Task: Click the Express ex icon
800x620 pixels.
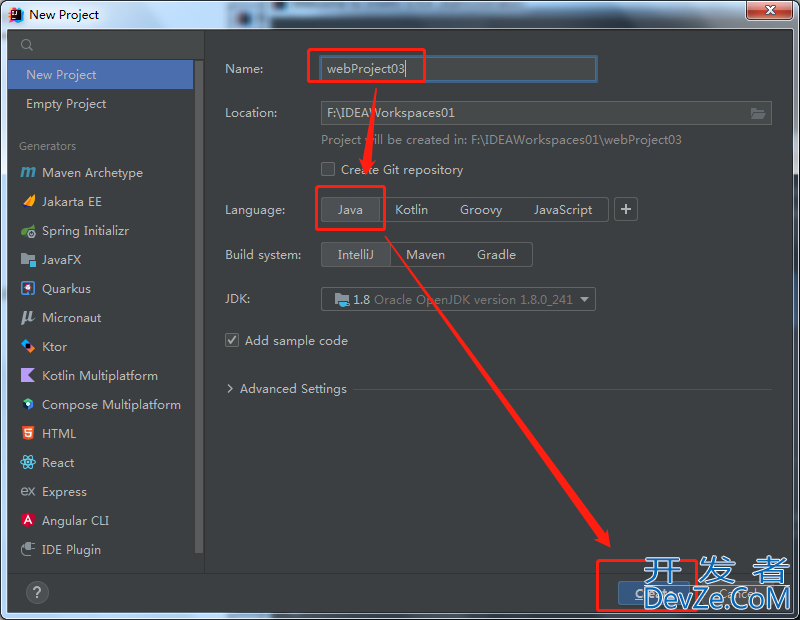Action: click(x=28, y=491)
